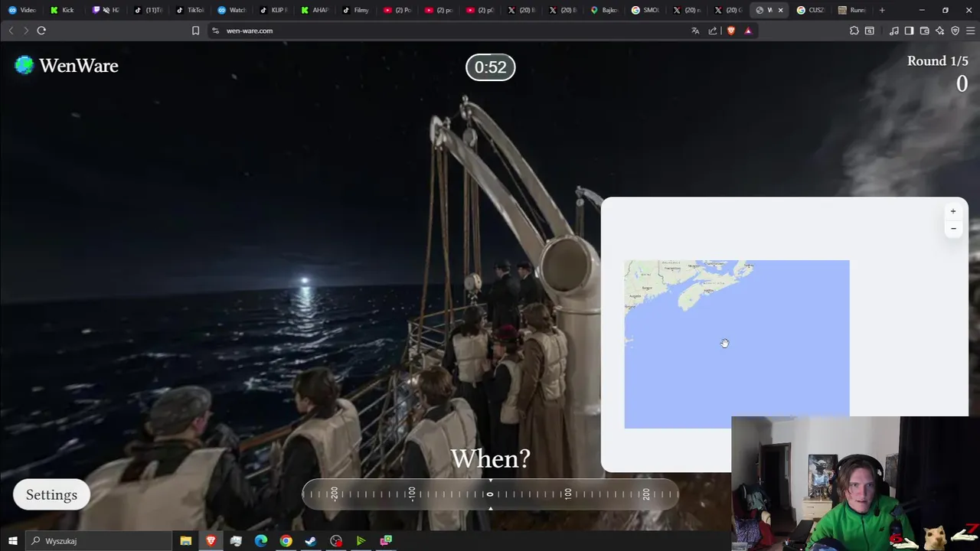This screenshot has width=980, height=551.
Task: Click the browser back arrow
Action: point(11,31)
